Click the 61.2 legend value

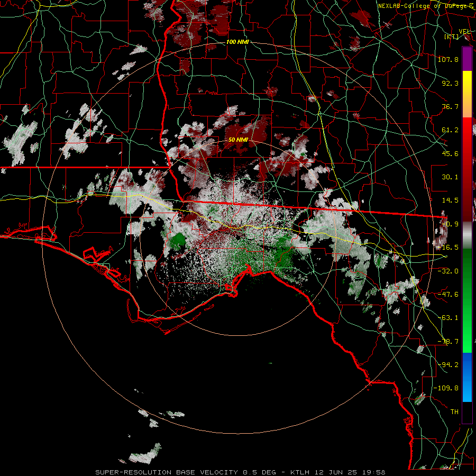[x=450, y=130]
